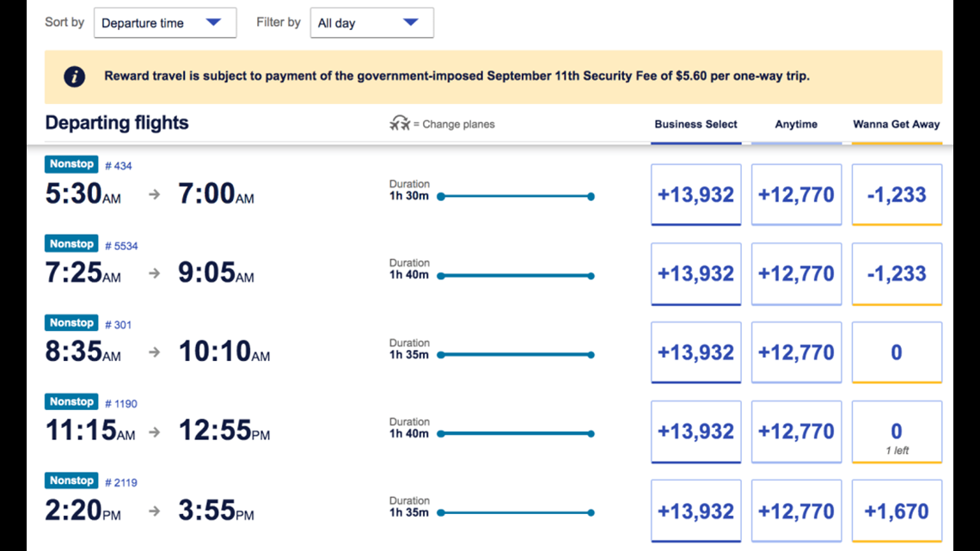
Task: Click the arrow icon on the 2:20 PM flight
Action: (x=155, y=511)
